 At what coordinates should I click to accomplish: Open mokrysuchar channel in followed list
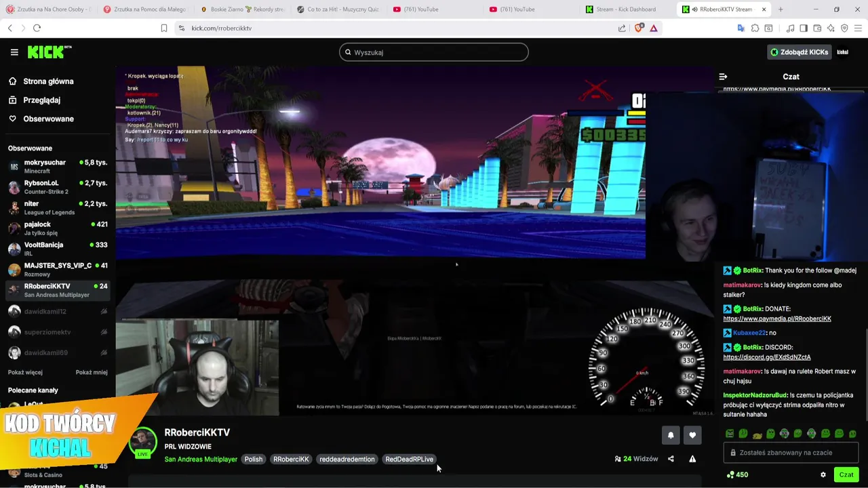pos(58,167)
